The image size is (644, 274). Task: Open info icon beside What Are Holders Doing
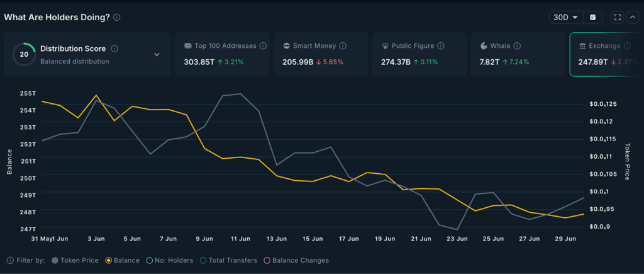[117, 17]
